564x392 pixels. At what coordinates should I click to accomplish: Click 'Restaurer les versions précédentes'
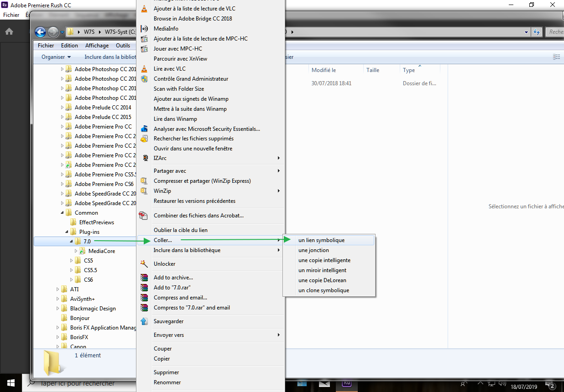[x=210, y=201]
